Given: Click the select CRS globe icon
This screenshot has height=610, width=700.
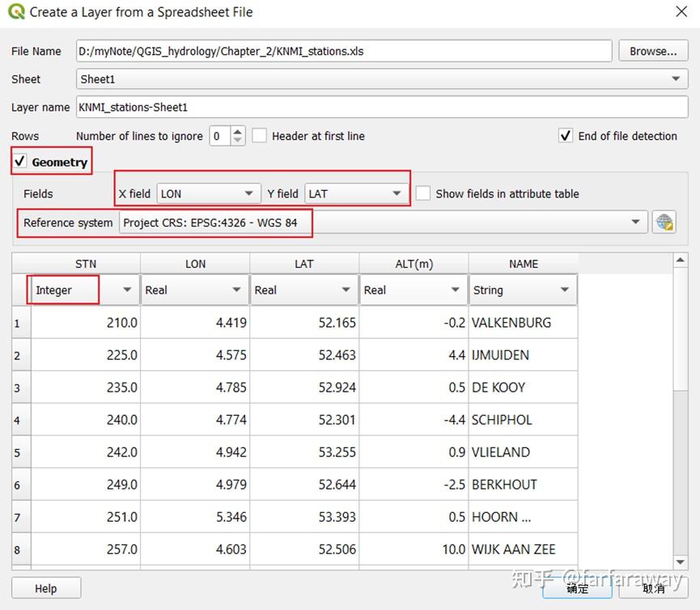Looking at the screenshot, I should (x=664, y=222).
